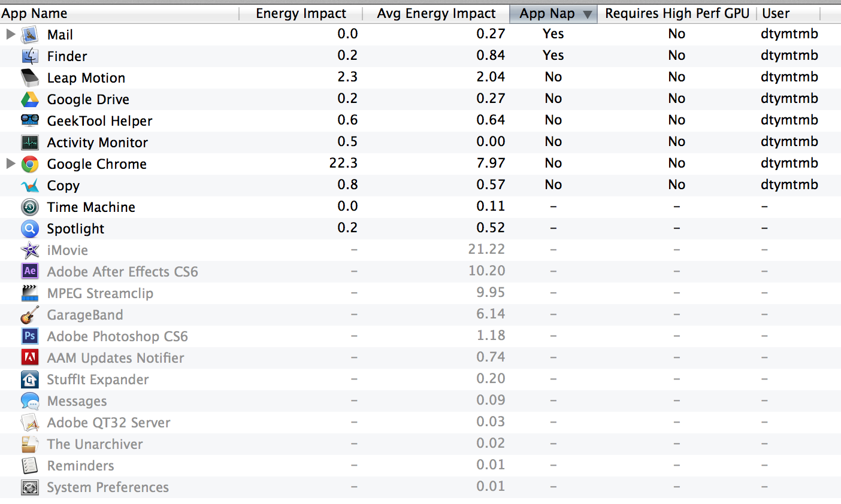This screenshot has width=841, height=504.
Task: Click the Time Machine icon
Action: (30, 207)
